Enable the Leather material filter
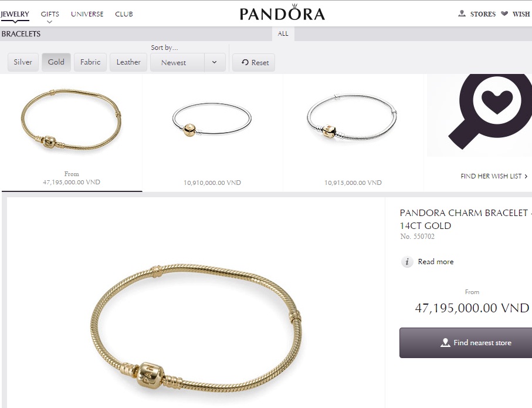Screen dimensions: 532x408 (x=128, y=62)
